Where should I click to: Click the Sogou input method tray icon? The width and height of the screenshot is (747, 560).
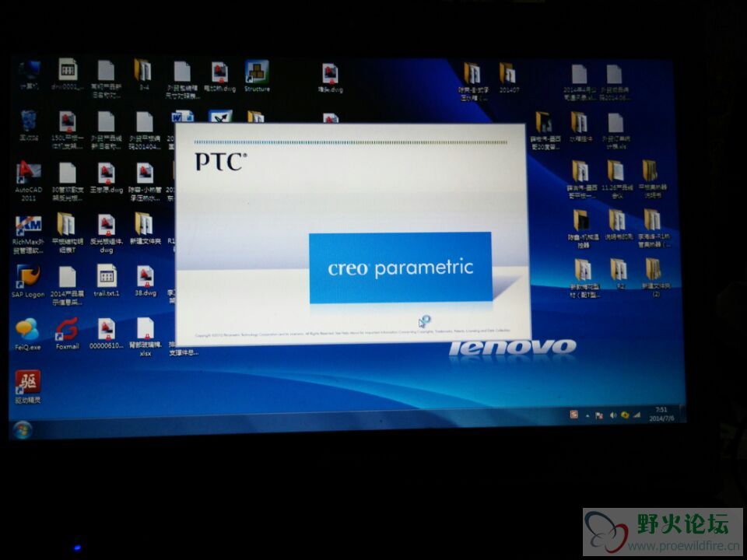(x=574, y=415)
